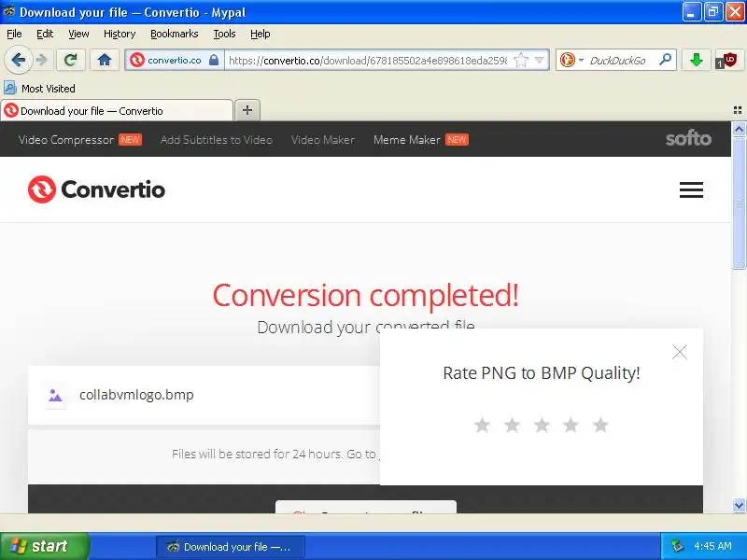Open the Edit menu
The height and width of the screenshot is (560, 747).
(x=45, y=34)
